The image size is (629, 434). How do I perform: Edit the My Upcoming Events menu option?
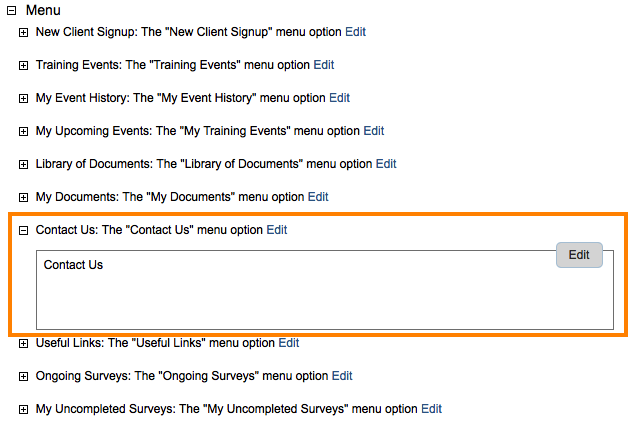373,131
